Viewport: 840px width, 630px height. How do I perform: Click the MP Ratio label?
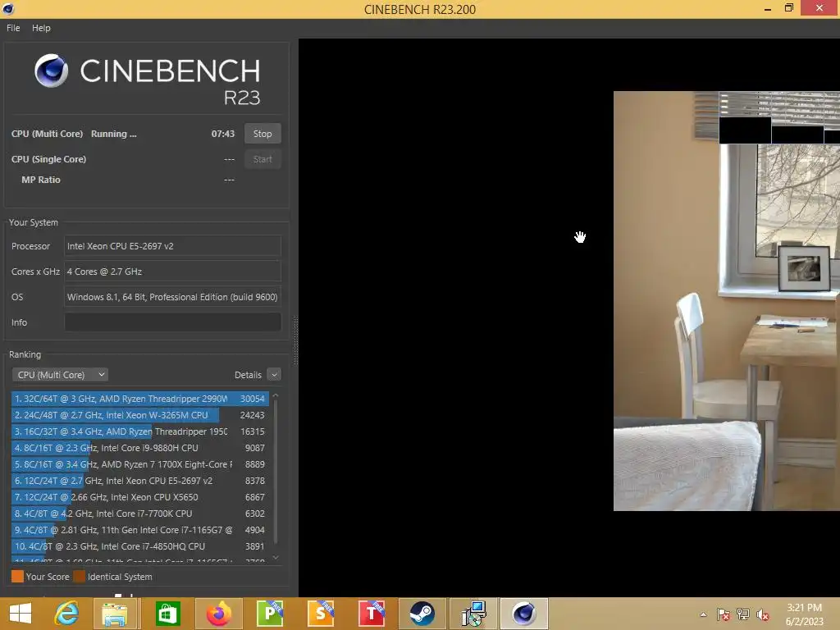41,180
